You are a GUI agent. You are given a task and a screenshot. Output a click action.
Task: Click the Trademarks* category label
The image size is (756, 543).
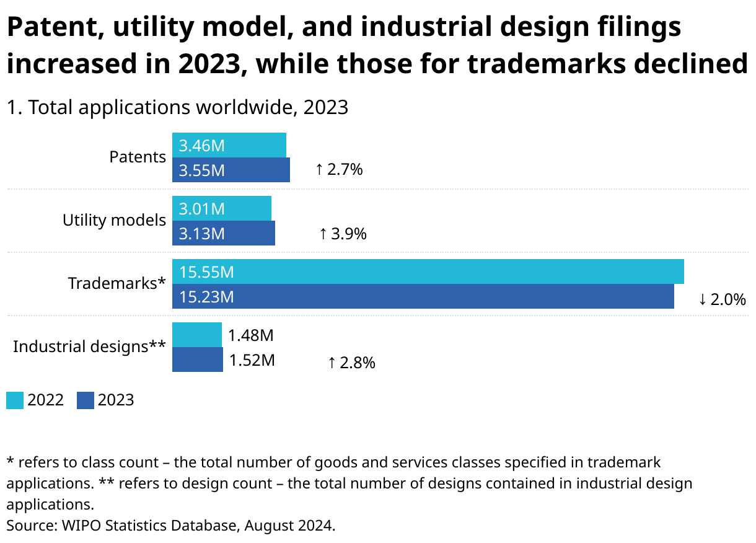tap(116, 283)
